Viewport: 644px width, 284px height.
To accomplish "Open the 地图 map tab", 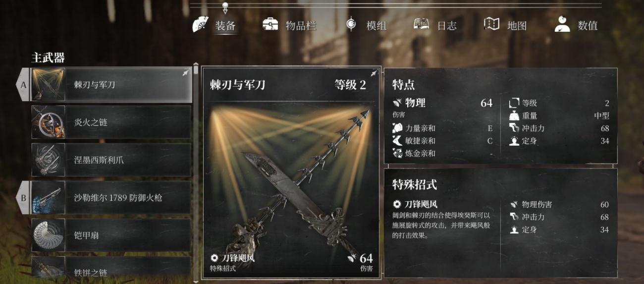I will [x=505, y=25].
